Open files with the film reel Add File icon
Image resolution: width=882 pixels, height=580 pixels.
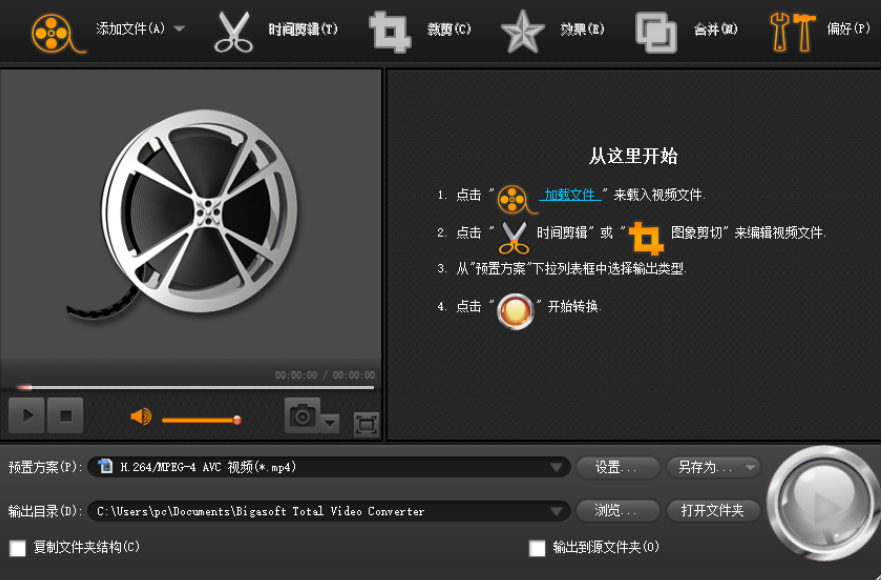(x=50, y=30)
